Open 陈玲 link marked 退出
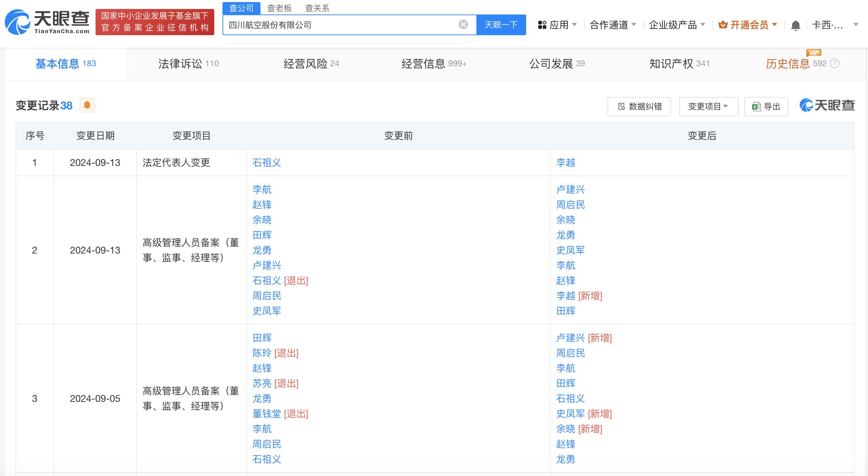868x476 pixels. coord(262,353)
